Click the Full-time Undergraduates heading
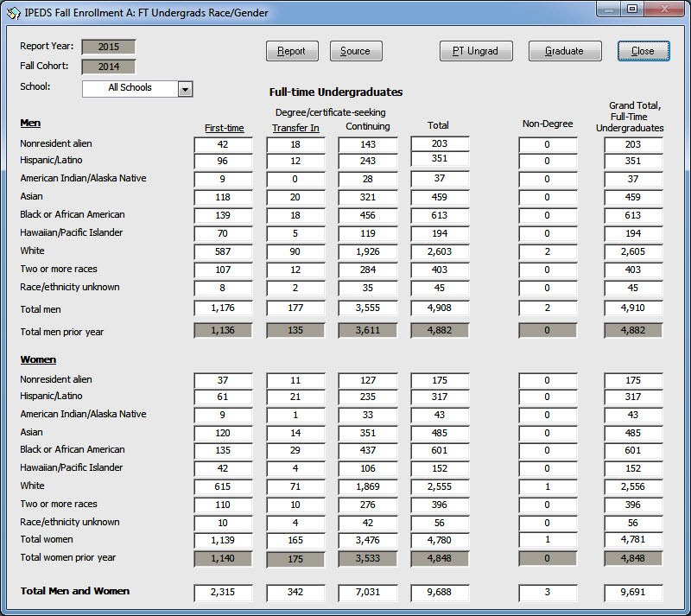The height and width of the screenshot is (616, 691). click(x=336, y=92)
